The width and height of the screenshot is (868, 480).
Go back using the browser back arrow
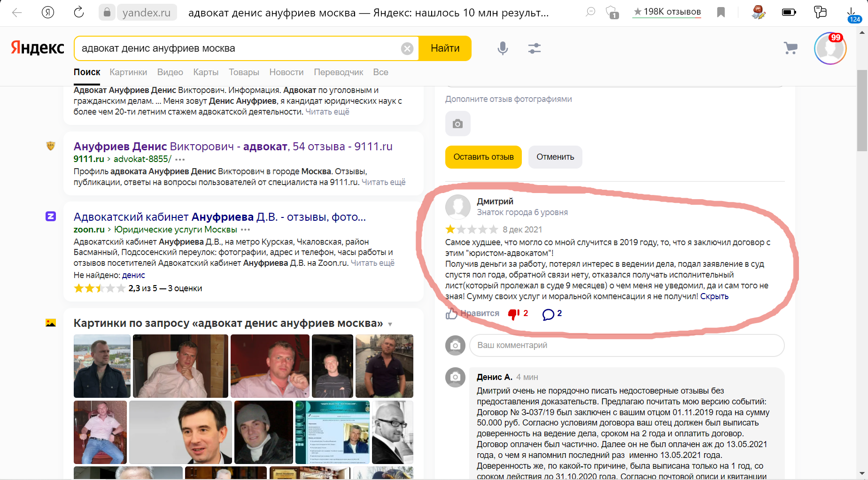tap(17, 13)
